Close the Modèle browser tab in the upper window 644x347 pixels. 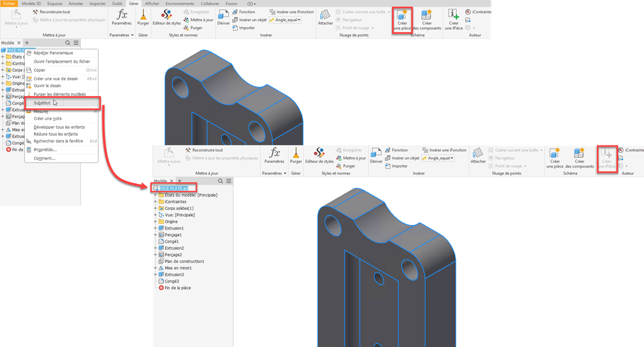[x=19, y=43]
